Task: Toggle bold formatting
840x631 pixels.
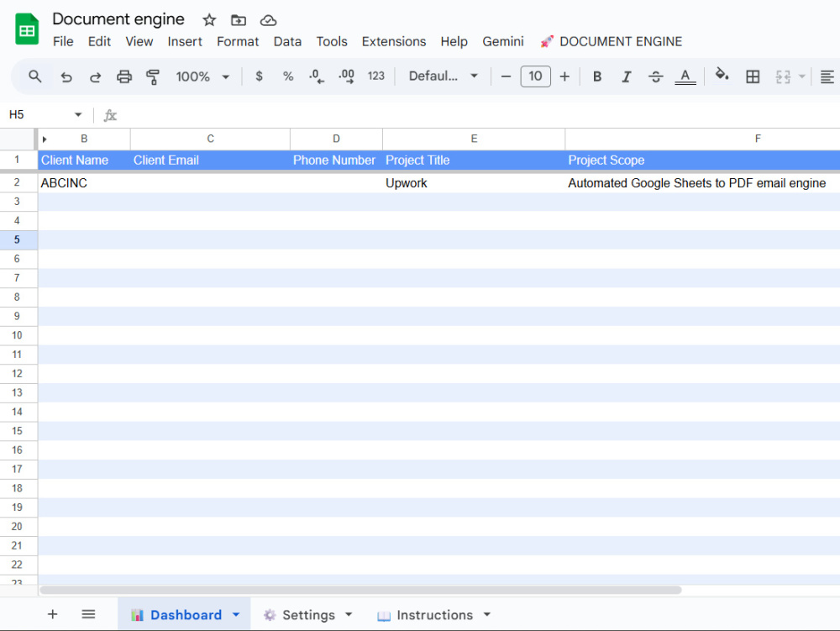Action: tap(597, 76)
